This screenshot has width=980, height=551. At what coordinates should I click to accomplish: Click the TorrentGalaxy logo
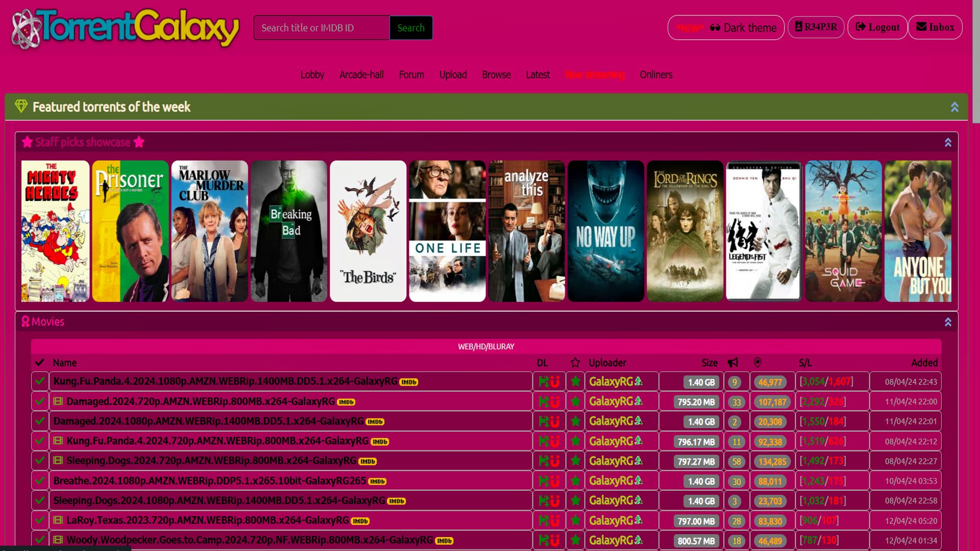(x=125, y=29)
